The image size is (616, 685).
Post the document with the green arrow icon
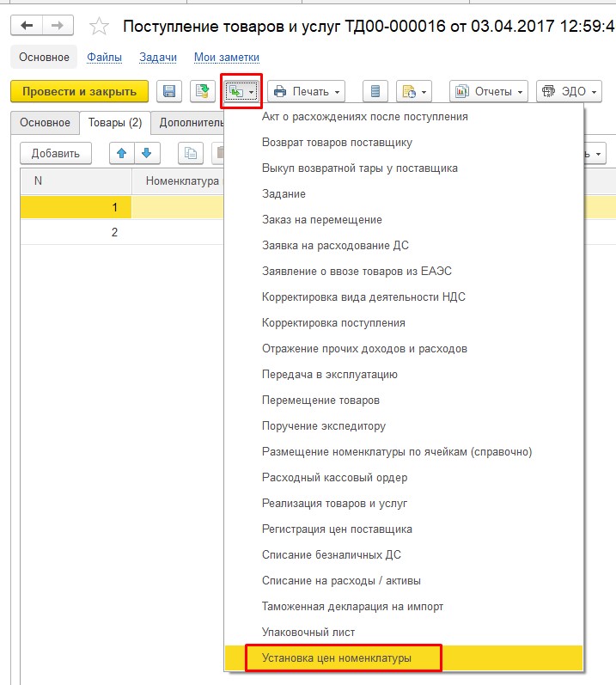click(203, 91)
